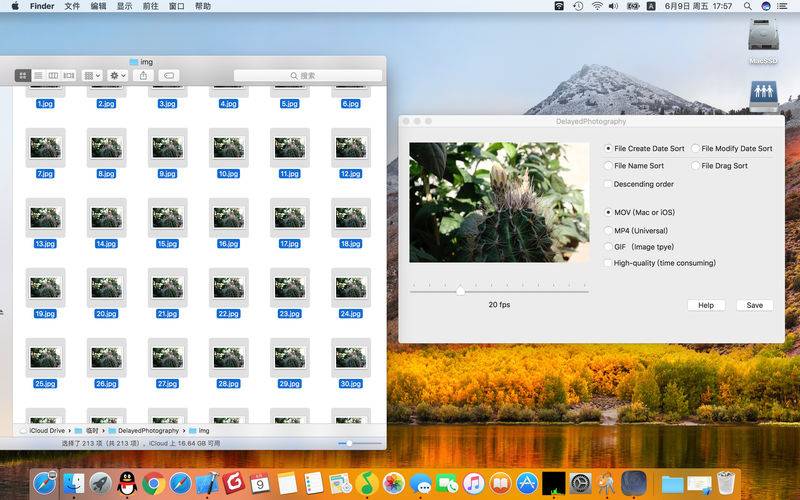
Task: Open the Reminders app in Dock
Action: tap(313, 483)
